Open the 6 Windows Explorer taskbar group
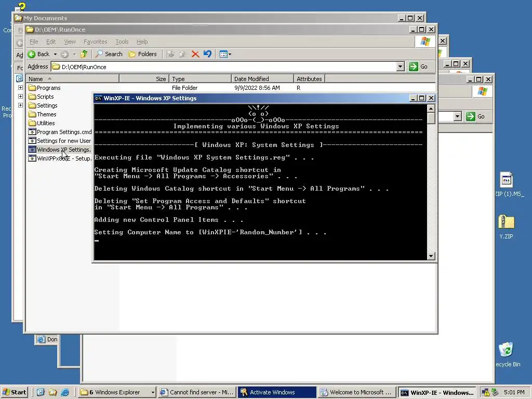 [117, 392]
